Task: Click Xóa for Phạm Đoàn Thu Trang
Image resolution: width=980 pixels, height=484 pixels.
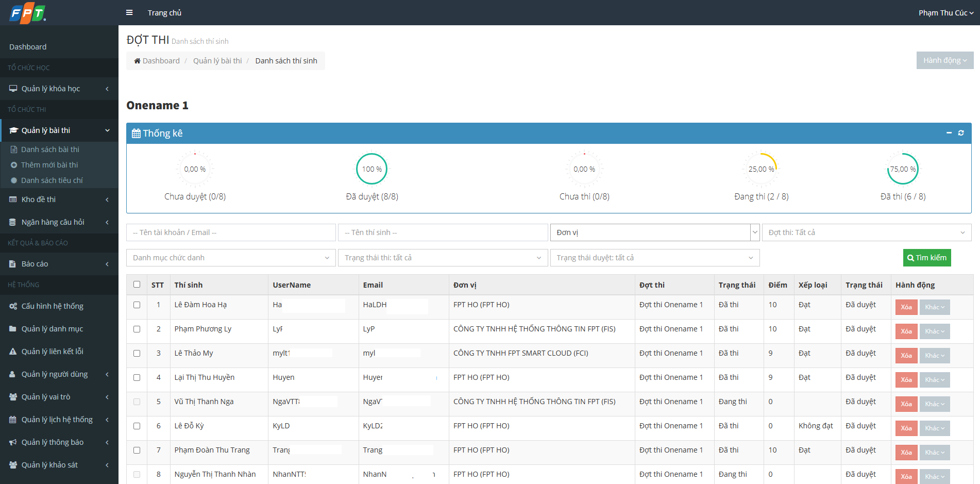Action: 906,453
